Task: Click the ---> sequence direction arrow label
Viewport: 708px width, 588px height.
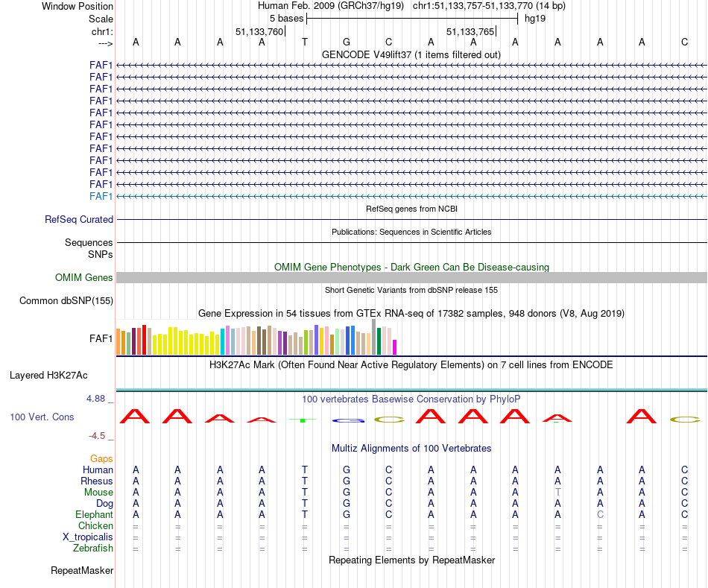Action: [106, 44]
